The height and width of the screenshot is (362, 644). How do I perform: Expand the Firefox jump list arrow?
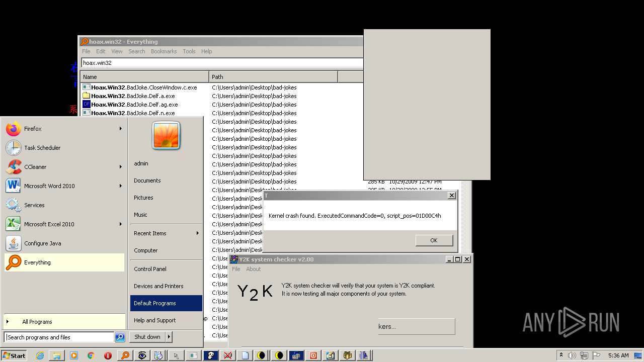[120, 129]
